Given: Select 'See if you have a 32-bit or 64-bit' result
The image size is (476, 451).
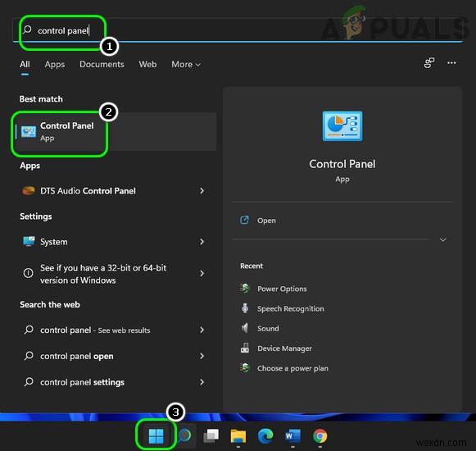Looking at the screenshot, I should (x=115, y=274).
